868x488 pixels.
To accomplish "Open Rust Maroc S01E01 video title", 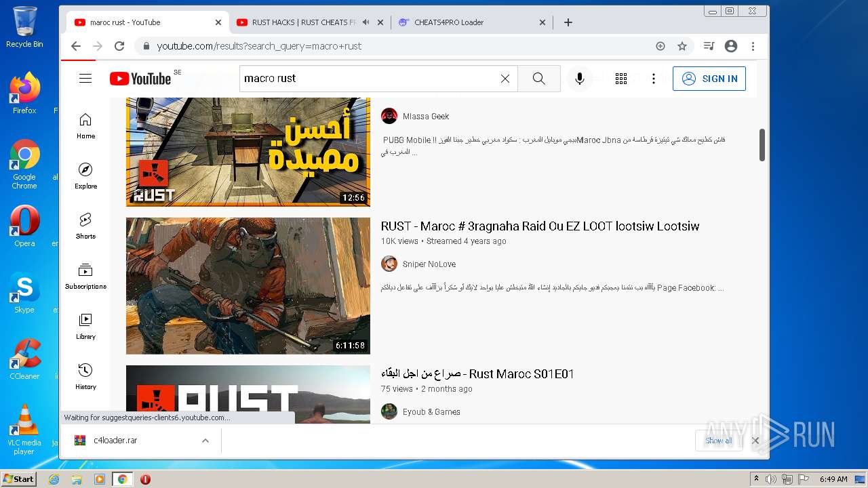I will [477, 374].
